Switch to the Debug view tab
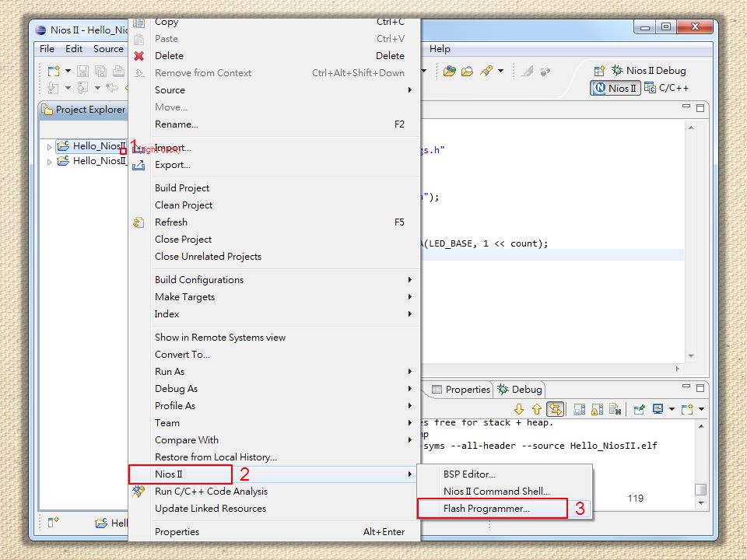The image size is (747, 560). coord(520,390)
